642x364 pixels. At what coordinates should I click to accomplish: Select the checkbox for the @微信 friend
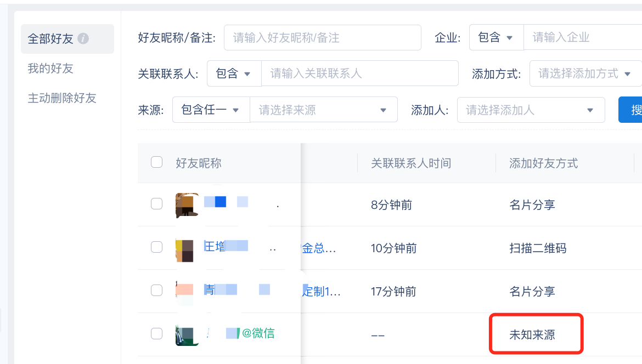tap(156, 334)
